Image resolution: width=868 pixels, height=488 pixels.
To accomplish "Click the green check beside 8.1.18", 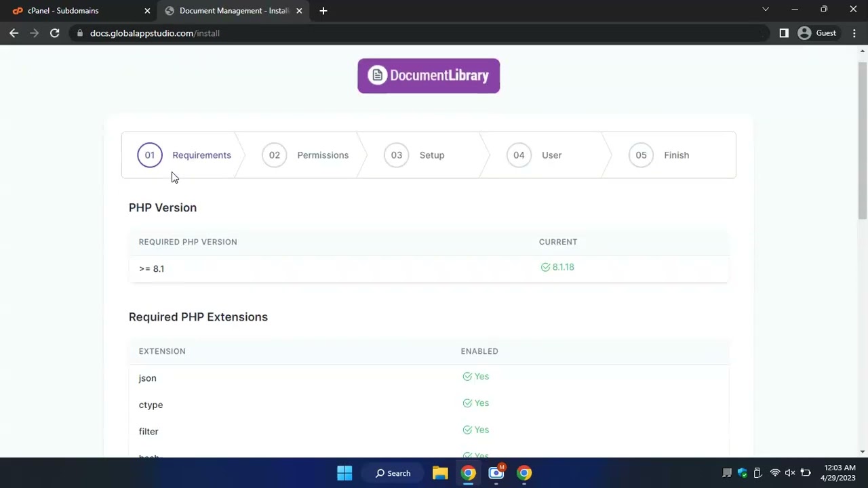I will [x=545, y=267].
